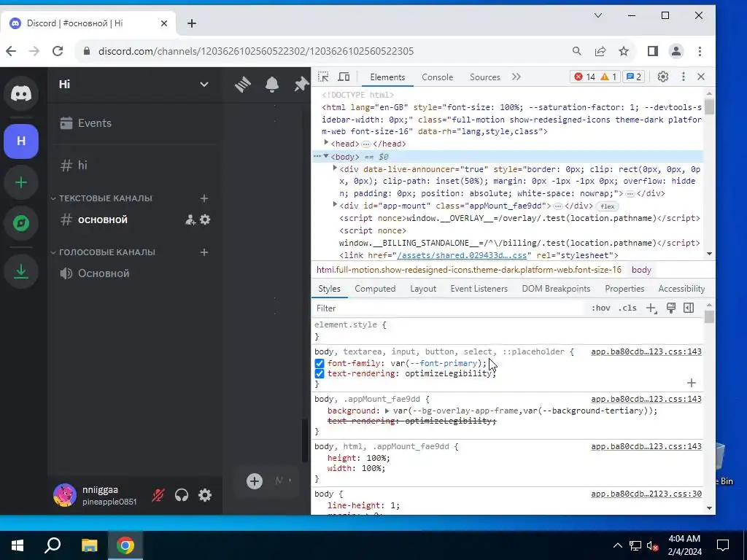Activate DevTools element inspector icon
The height and width of the screenshot is (560, 747).
click(x=323, y=77)
